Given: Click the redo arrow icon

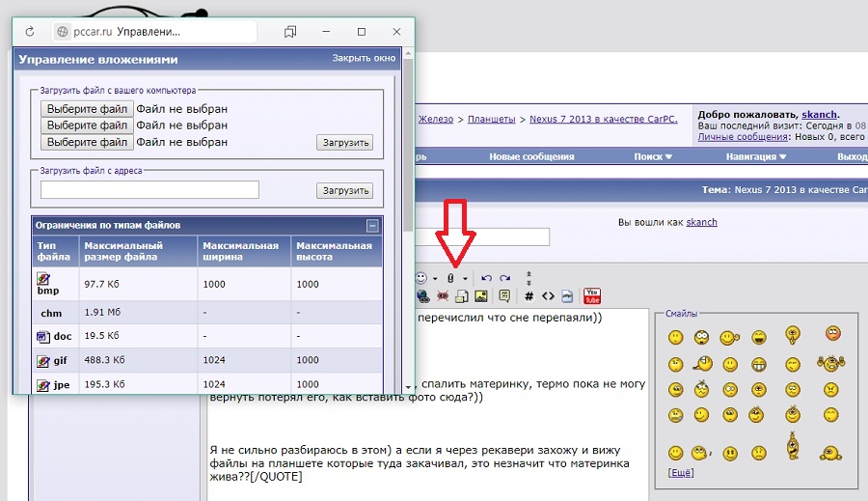Looking at the screenshot, I should click(502, 278).
